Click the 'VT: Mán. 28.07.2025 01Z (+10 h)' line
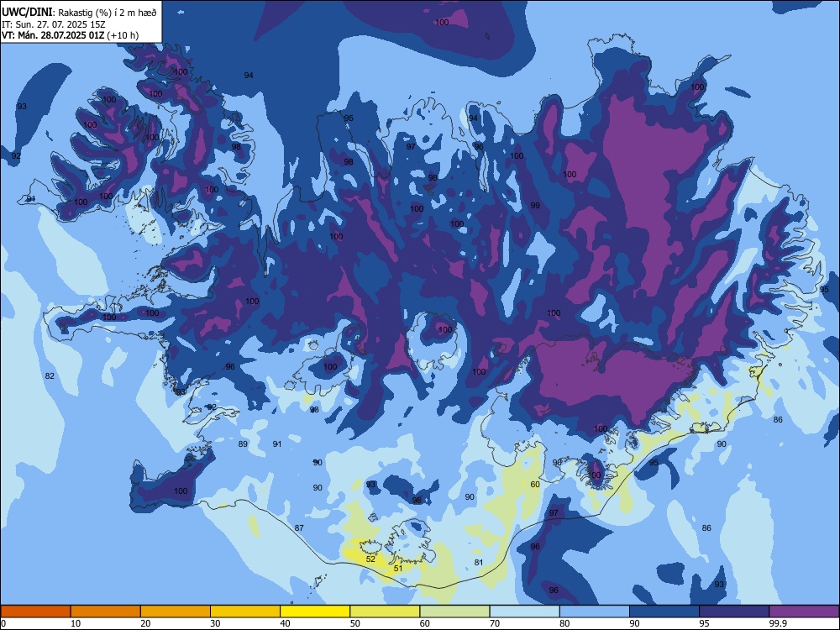This screenshot has height=630, width=840. click(x=70, y=35)
